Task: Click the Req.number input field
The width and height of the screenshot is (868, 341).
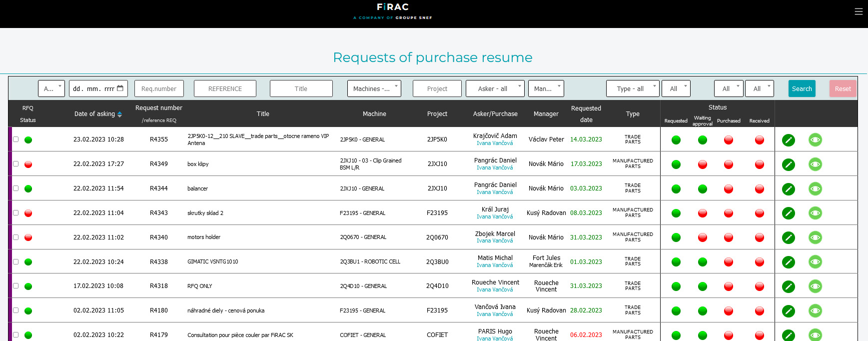Action: coord(159,88)
